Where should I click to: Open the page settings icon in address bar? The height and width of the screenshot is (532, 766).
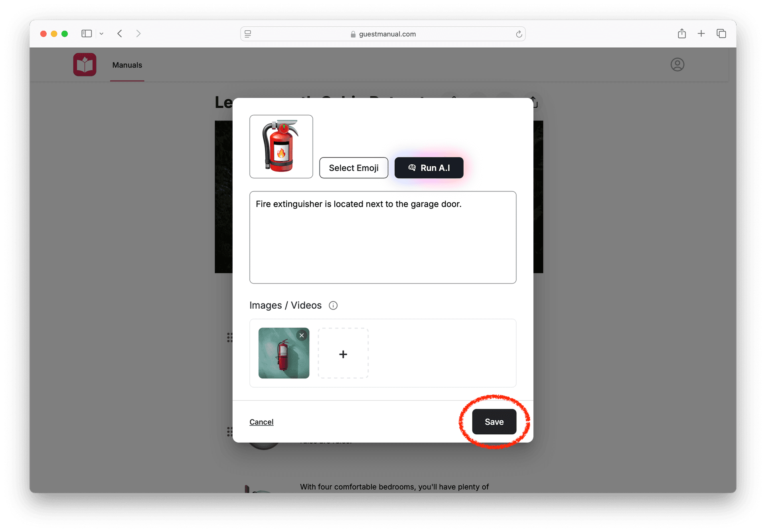(248, 34)
